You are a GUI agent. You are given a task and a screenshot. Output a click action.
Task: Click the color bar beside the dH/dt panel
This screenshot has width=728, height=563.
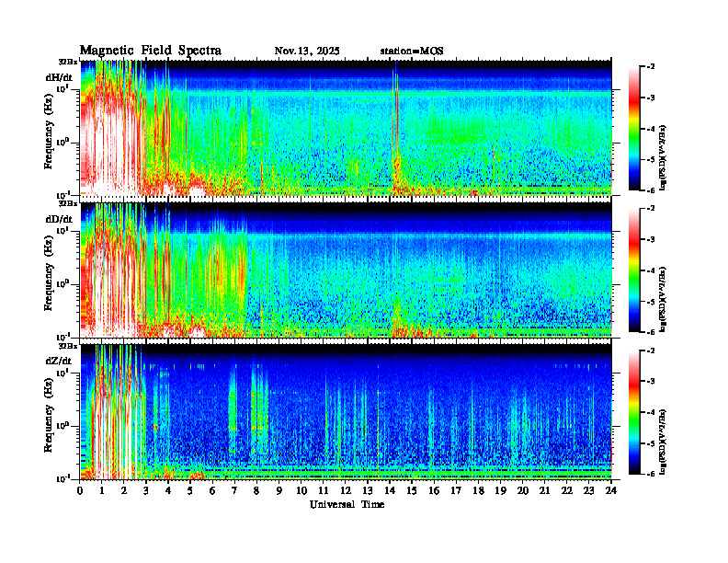pyautogui.click(x=634, y=129)
